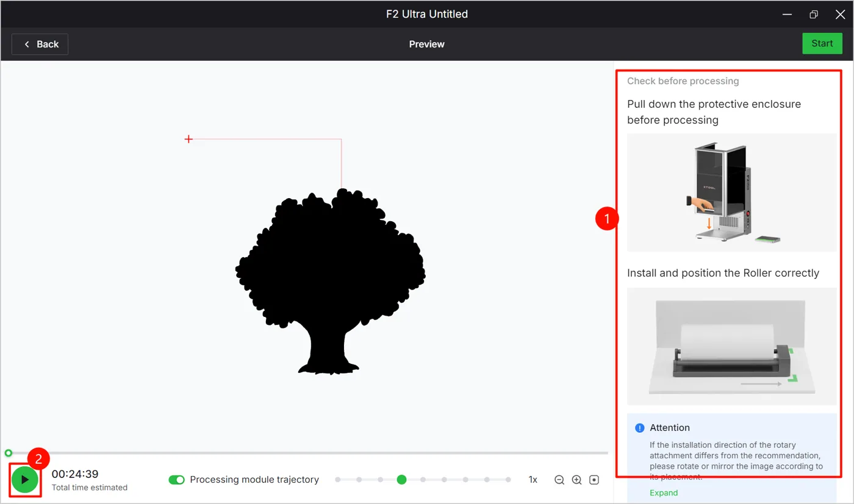Close the F2 Ultra window
This screenshot has width=854, height=504.
840,14
